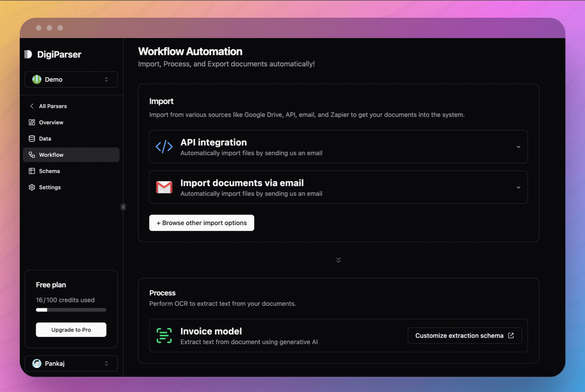This screenshot has height=392, width=585.
Task: Click Browse other import options button
Action: [201, 223]
